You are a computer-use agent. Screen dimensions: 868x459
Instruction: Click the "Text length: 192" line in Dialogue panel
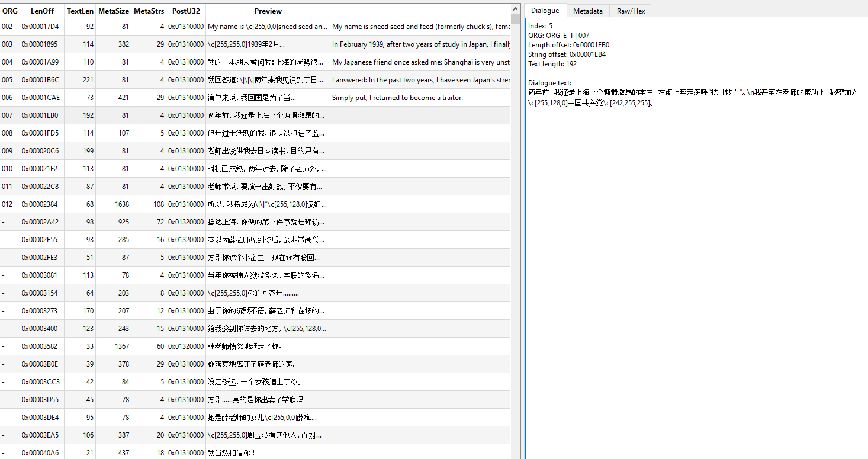tap(552, 64)
